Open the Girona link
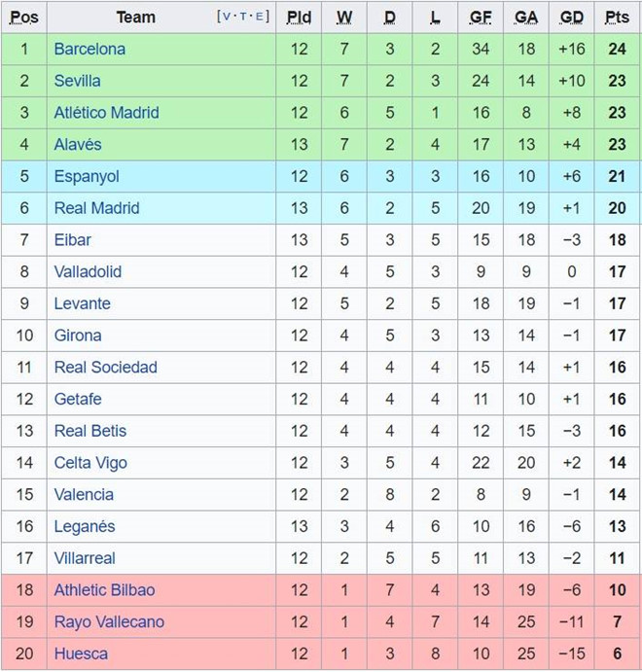The image size is (642, 672). coord(78,336)
